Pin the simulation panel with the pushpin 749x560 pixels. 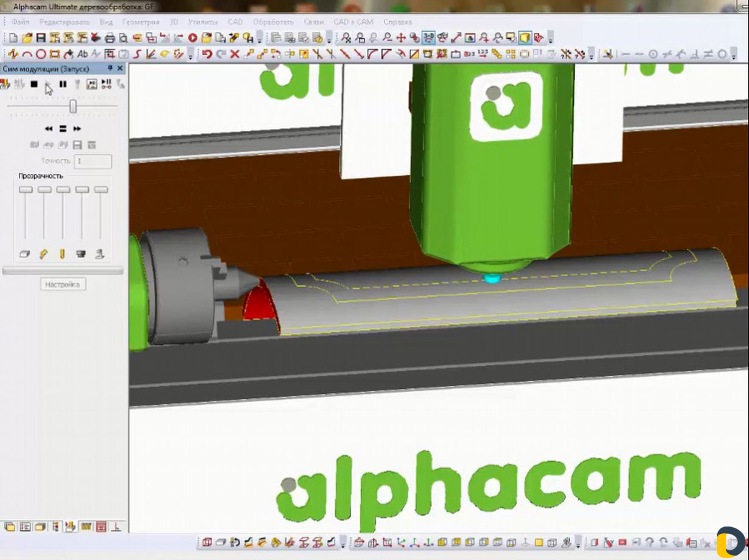click(110, 68)
